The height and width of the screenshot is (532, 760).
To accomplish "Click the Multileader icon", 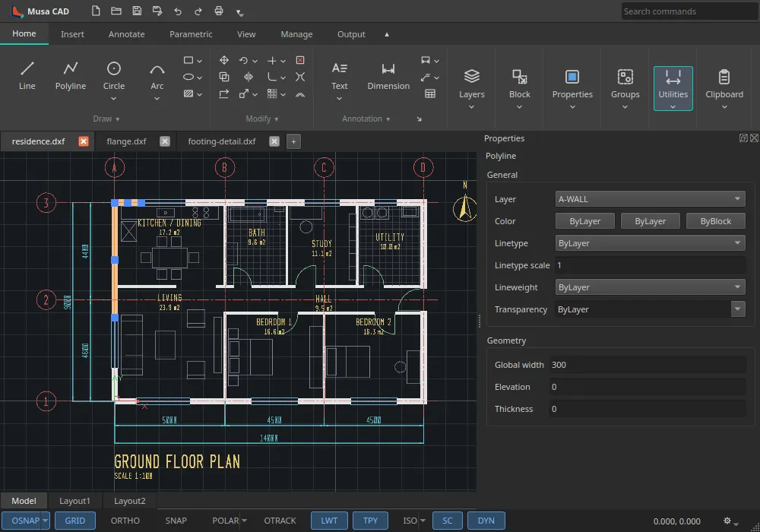I will (x=425, y=77).
